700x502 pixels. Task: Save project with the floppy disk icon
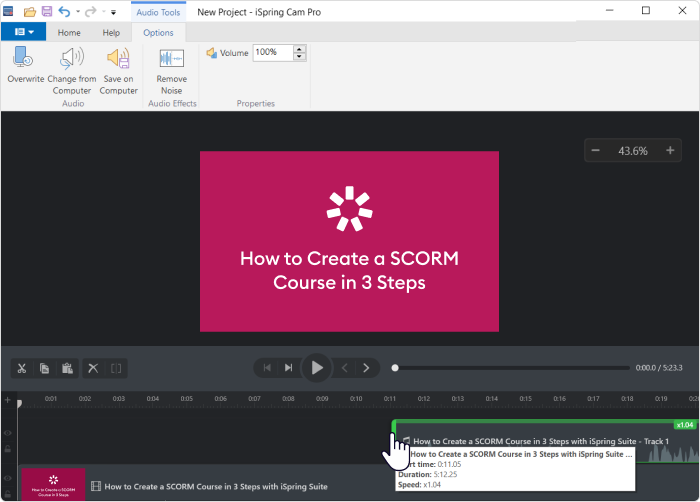47,12
